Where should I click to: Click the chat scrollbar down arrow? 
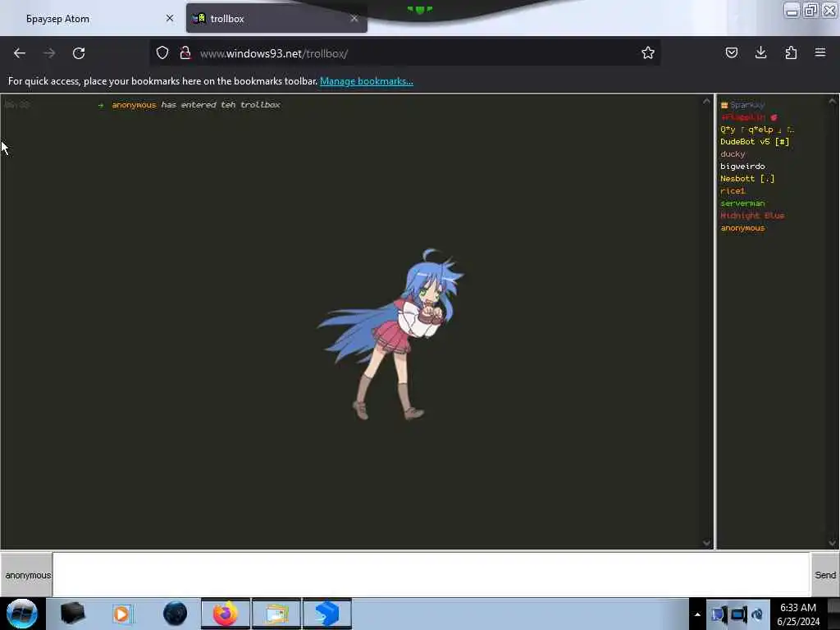[706, 543]
